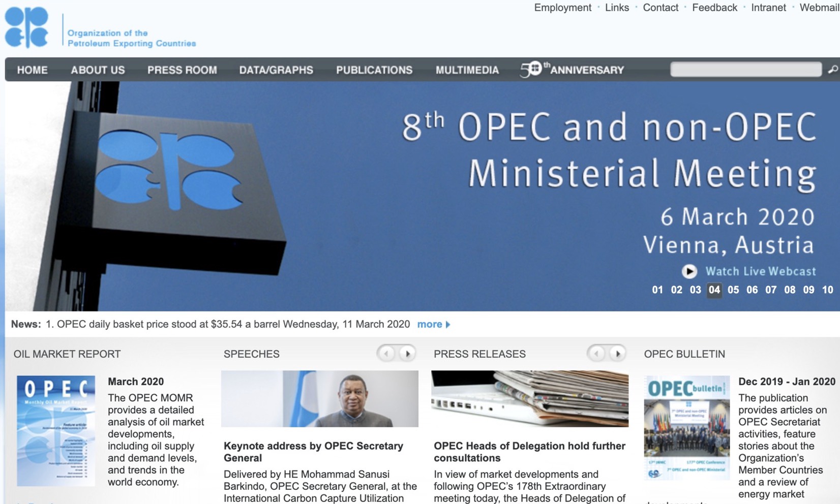840x504 pixels.
Task: Click the OPEC daily basket price news text
Action: 228,324
